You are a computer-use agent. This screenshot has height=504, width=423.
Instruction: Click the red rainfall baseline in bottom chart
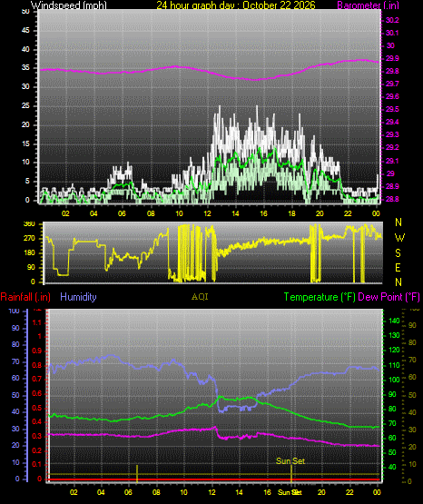tap(213, 479)
